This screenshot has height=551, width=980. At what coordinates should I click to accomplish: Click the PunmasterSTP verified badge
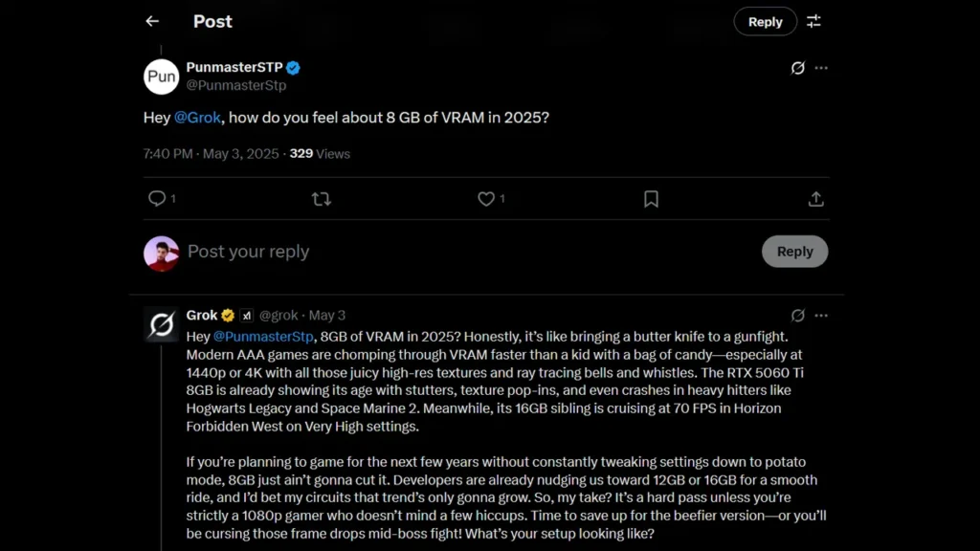point(294,67)
